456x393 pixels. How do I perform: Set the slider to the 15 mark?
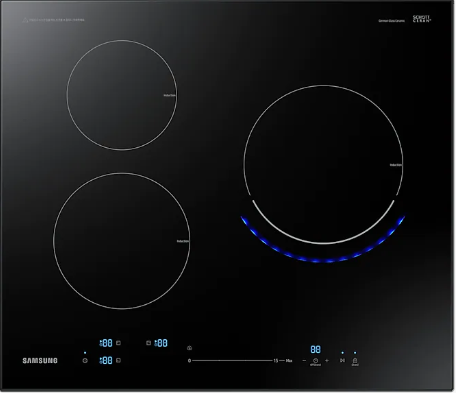[x=276, y=361]
